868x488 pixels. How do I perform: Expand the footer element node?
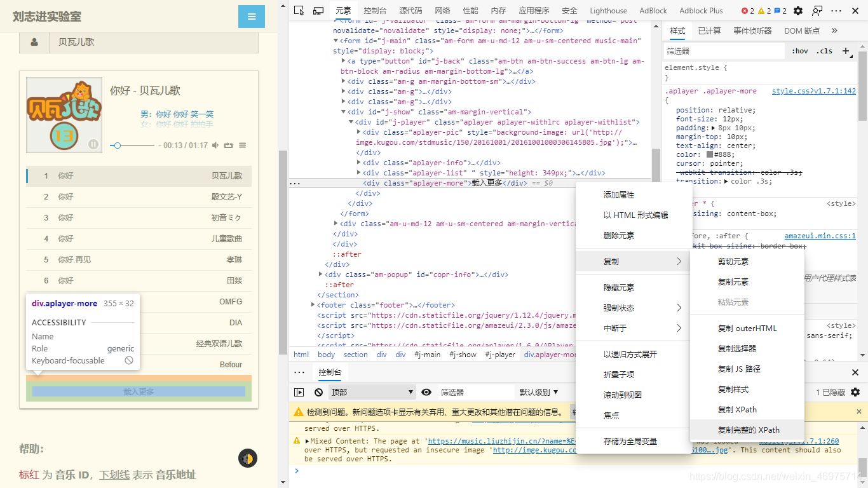click(x=313, y=305)
